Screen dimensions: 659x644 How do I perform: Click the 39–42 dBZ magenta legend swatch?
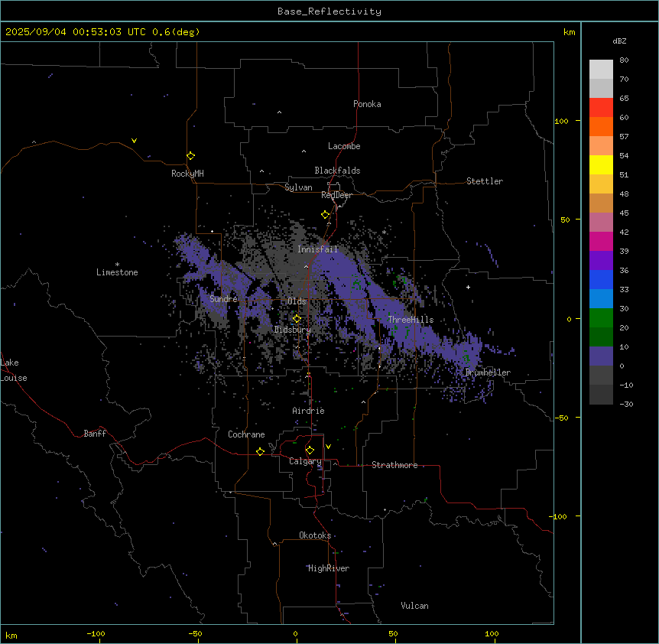[x=601, y=241]
